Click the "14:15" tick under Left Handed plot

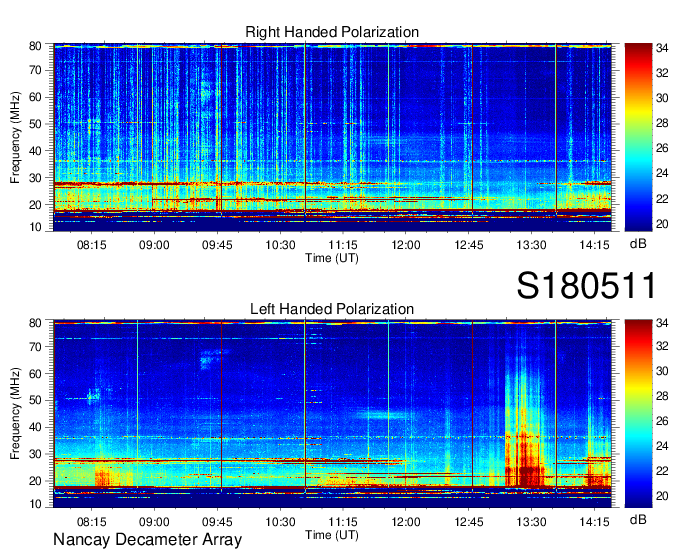click(595, 522)
